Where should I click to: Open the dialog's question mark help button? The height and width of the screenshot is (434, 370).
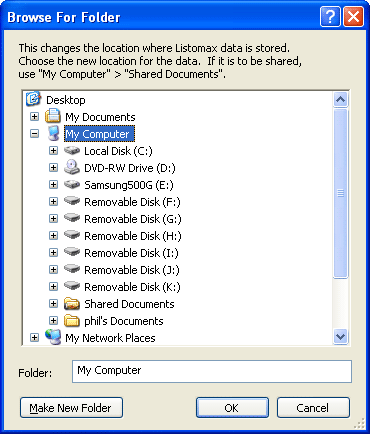(x=330, y=17)
